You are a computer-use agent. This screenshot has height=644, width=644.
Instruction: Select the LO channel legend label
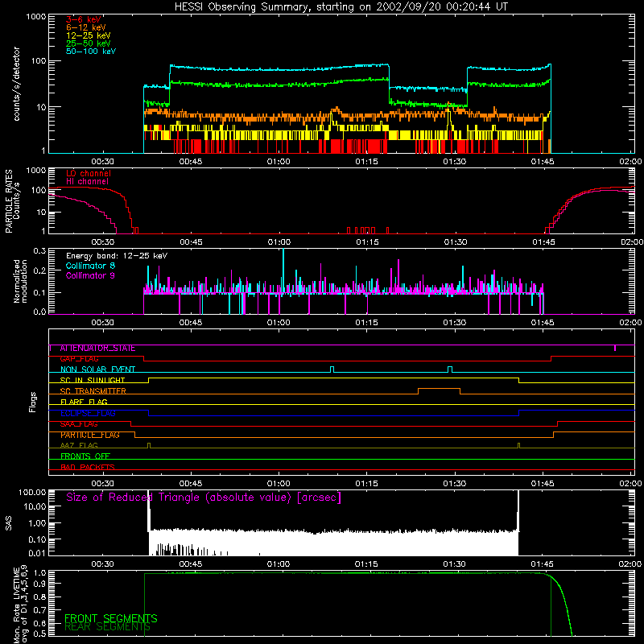pyautogui.click(x=89, y=173)
